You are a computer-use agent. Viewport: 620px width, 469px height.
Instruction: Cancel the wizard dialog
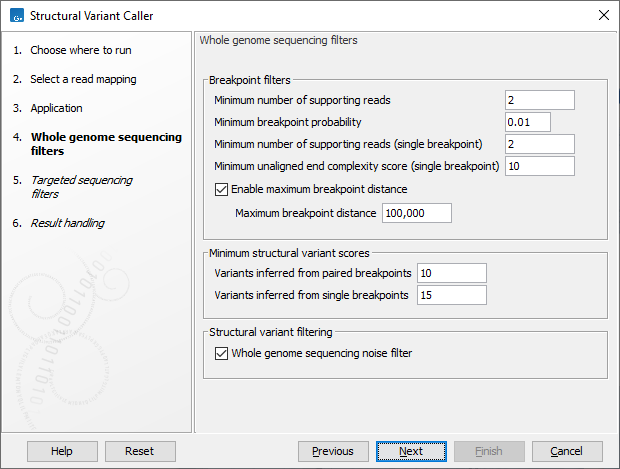567,451
